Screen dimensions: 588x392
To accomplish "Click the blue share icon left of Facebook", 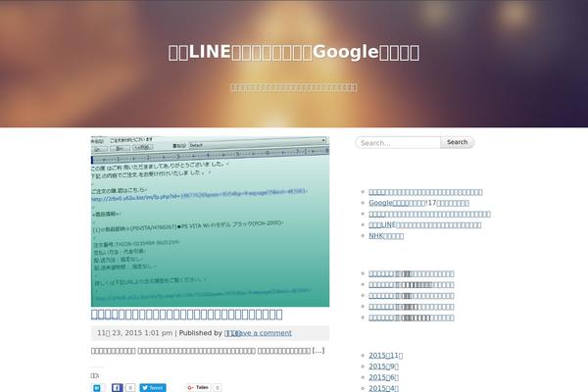I will click(97, 387).
